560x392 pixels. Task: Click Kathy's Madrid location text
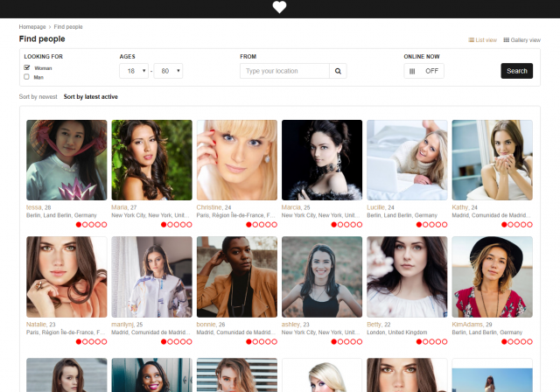(x=491, y=215)
